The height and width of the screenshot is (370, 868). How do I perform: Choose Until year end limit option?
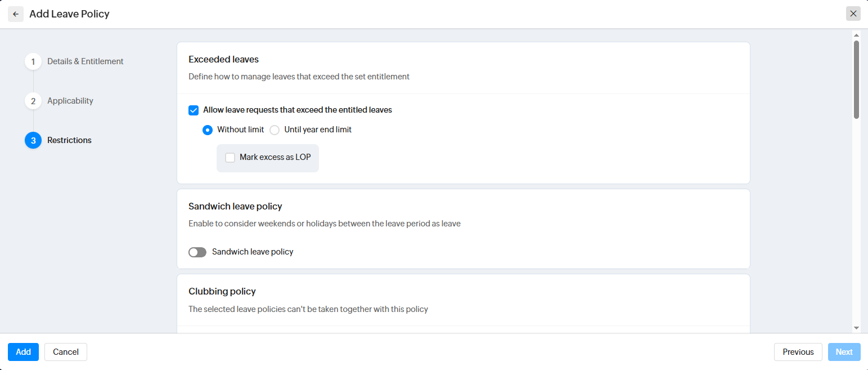tap(275, 130)
